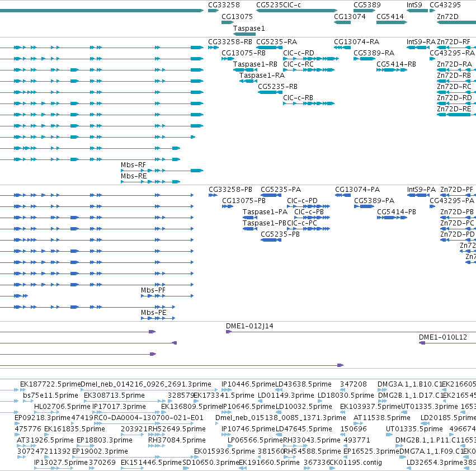Select the AT31926.5prime EST label
This screenshot has width=476, height=471.
point(45,440)
